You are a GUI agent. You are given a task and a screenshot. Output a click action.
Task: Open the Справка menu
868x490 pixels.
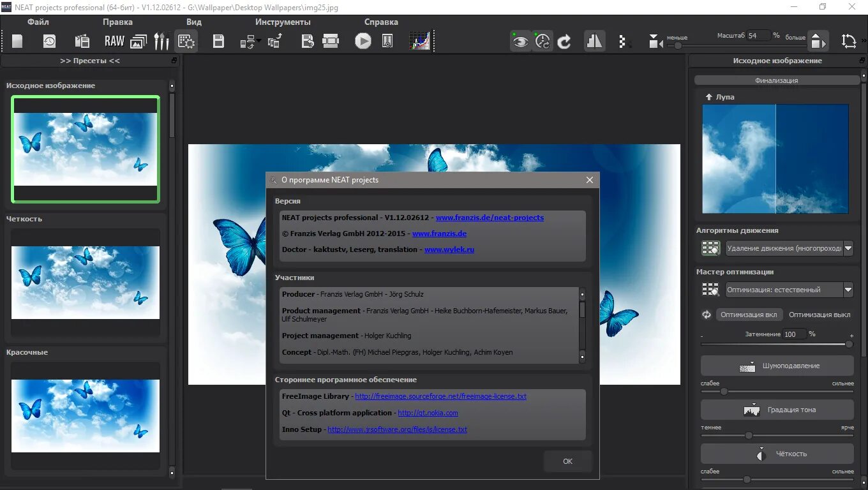(381, 22)
